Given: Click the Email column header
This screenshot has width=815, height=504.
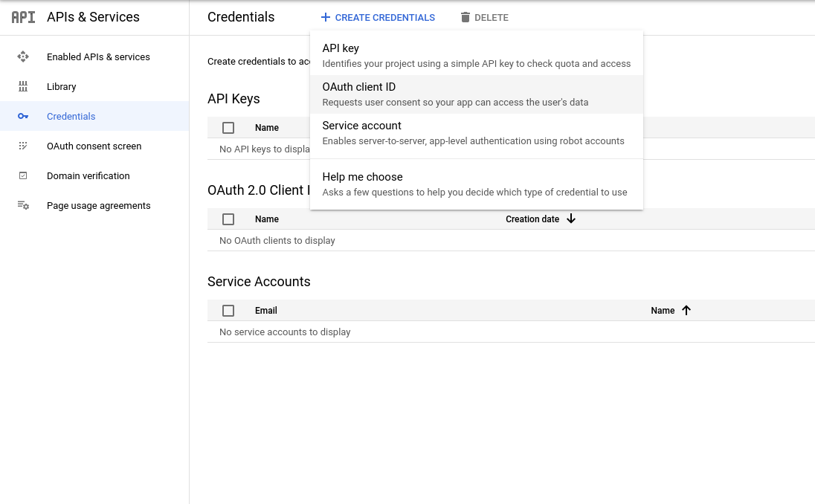Looking at the screenshot, I should pyautogui.click(x=266, y=311).
